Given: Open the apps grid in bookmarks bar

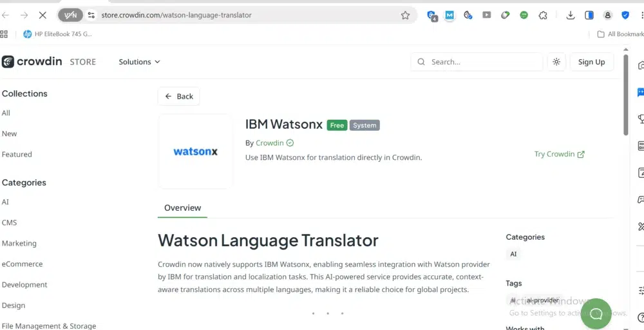Looking at the screenshot, I should [x=4, y=34].
